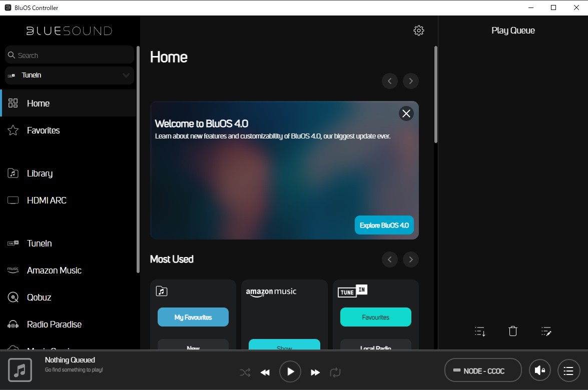Open the volume lock speaker control

point(540,370)
